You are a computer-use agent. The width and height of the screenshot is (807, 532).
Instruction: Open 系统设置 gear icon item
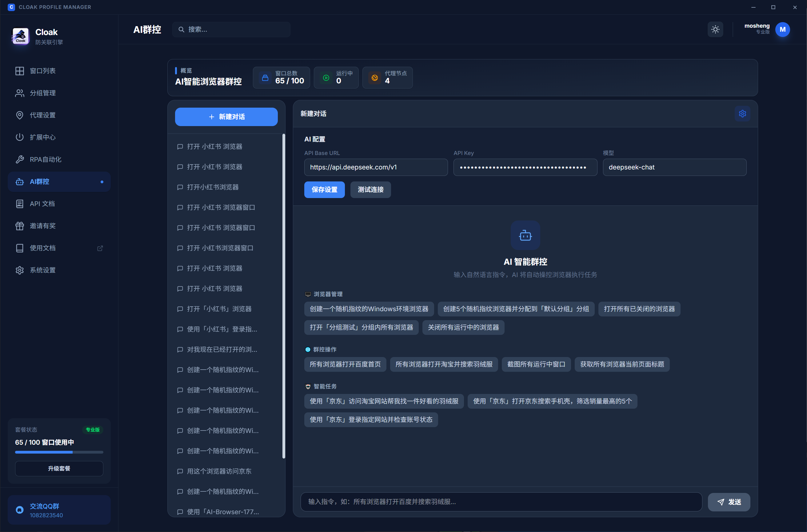(x=20, y=270)
